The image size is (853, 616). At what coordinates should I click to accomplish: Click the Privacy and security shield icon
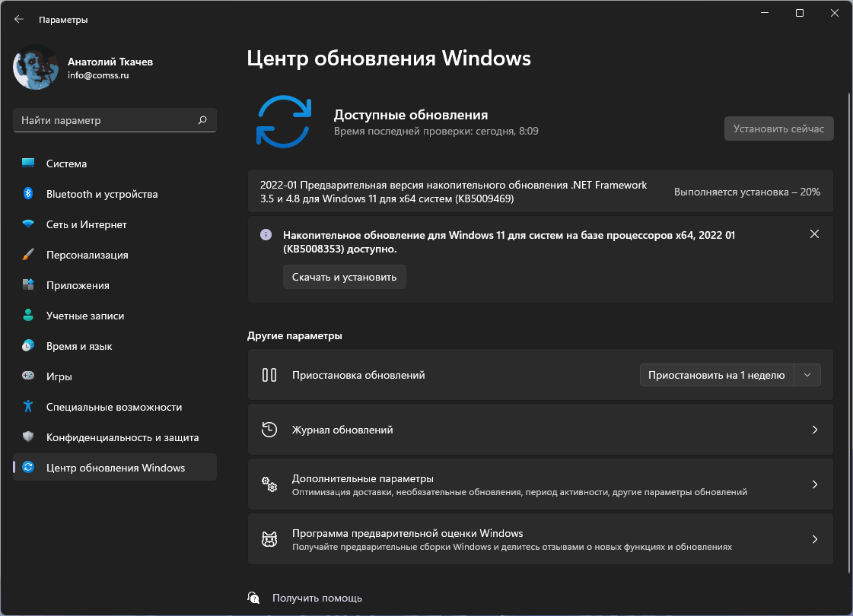[28, 437]
